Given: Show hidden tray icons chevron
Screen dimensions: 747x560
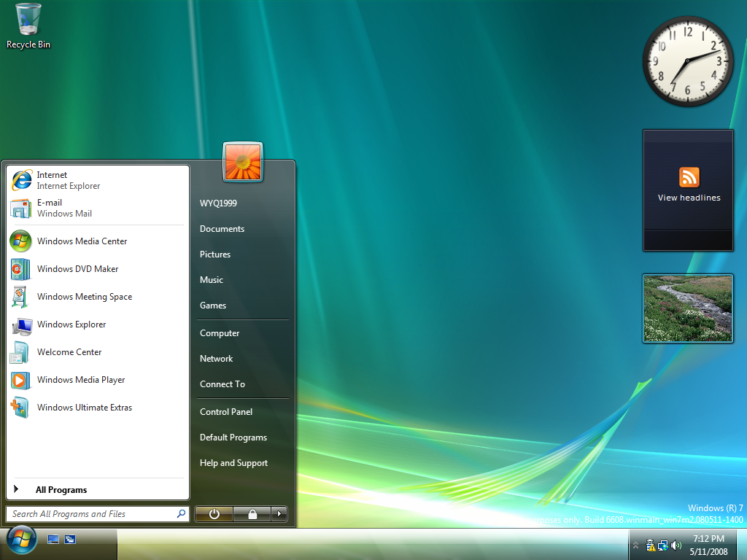Looking at the screenshot, I should (635, 545).
